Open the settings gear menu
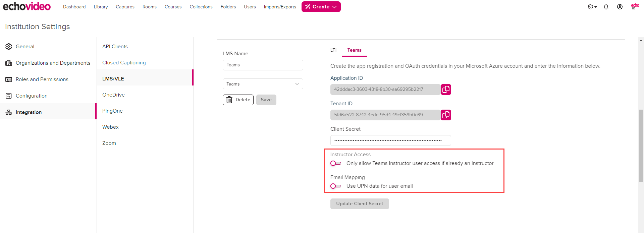This screenshot has height=233, width=644. (x=592, y=7)
